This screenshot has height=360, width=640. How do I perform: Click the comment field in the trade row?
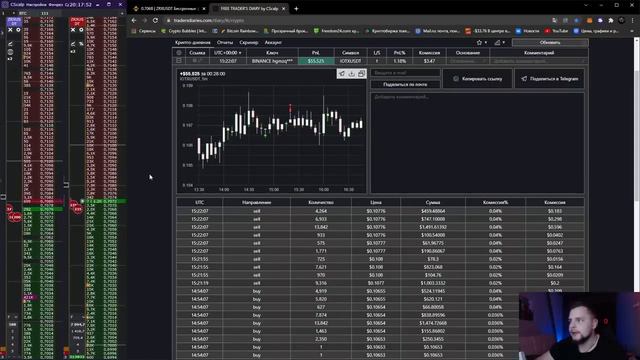539,61
